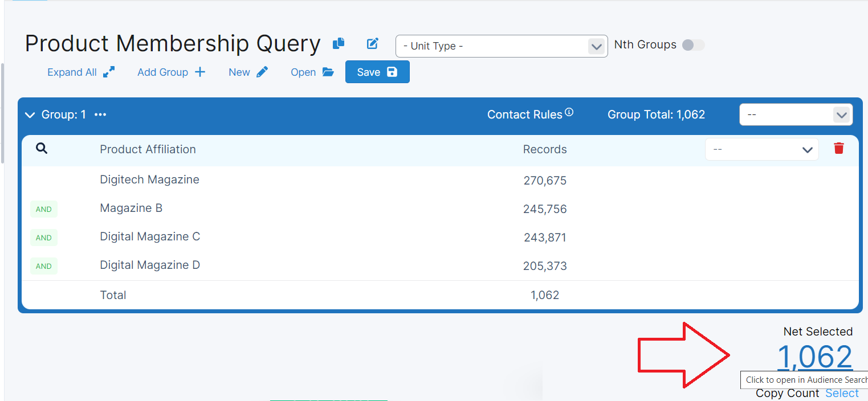
Task: Click the Expand All arrows icon
Action: pyautogui.click(x=108, y=72)
